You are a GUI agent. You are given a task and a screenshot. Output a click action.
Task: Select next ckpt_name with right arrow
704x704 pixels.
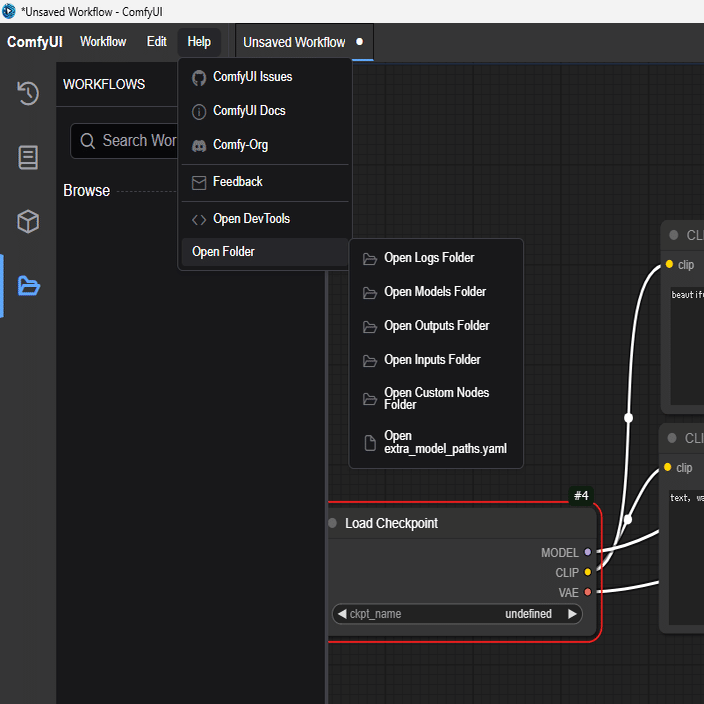click(x=572, y=614)
